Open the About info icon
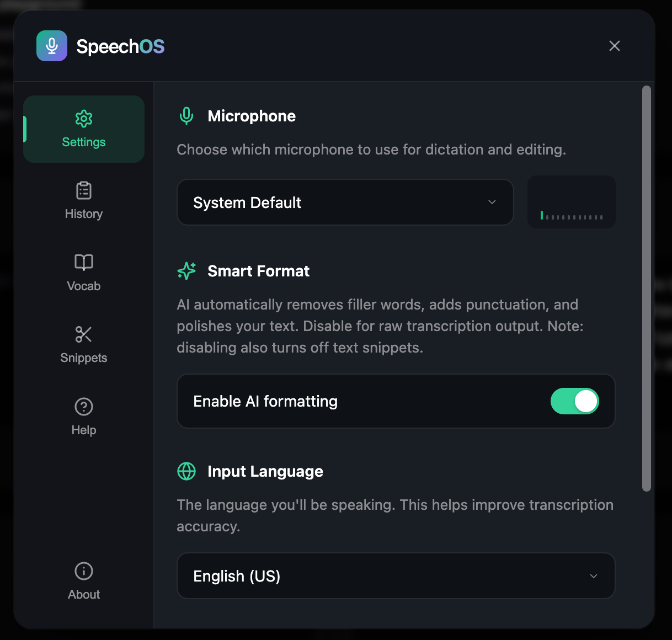Viewport: 672px width, 640px height. (x=84, y=571)
